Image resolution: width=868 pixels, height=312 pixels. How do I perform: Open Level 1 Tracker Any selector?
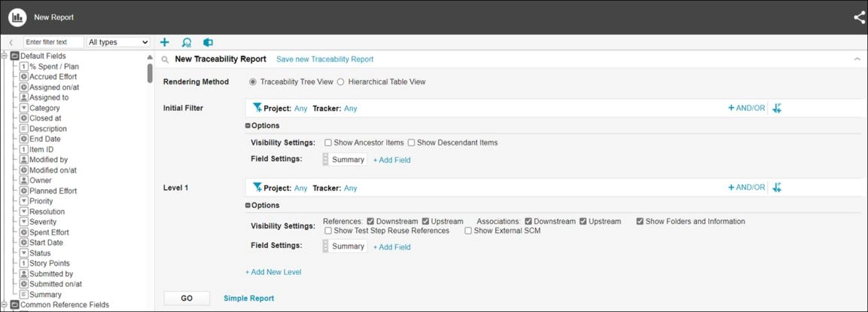coord(350,188)
